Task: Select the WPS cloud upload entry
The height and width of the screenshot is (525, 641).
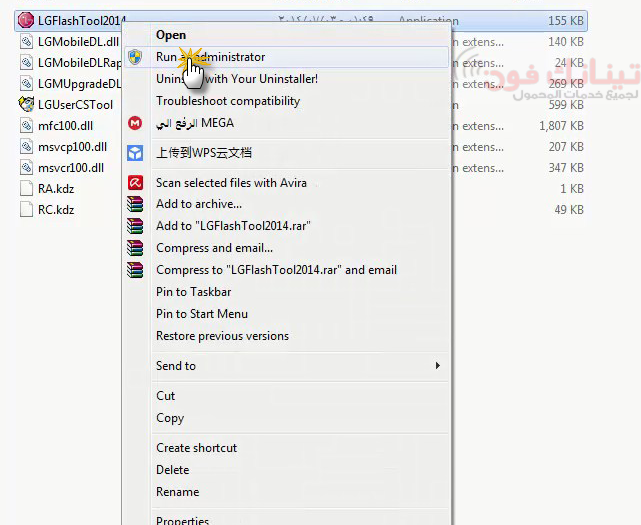Action: 204,153
